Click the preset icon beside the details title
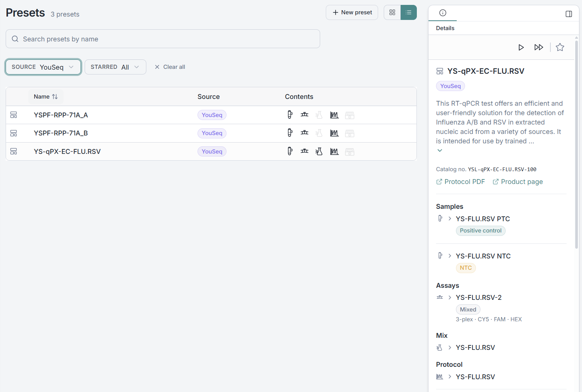The width and height of the screenshot is (582, 392). pyautogui.click(x=440, y=71)
